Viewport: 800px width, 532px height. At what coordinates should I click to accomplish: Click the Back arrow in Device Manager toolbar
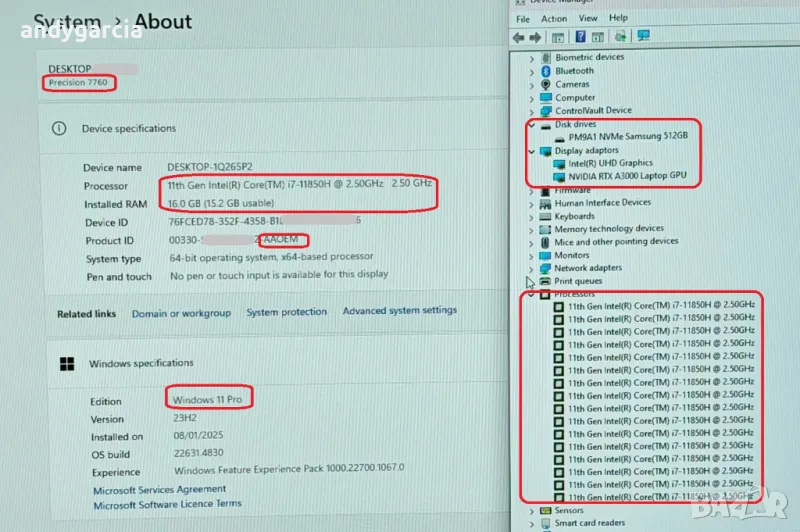coord(520,37)
